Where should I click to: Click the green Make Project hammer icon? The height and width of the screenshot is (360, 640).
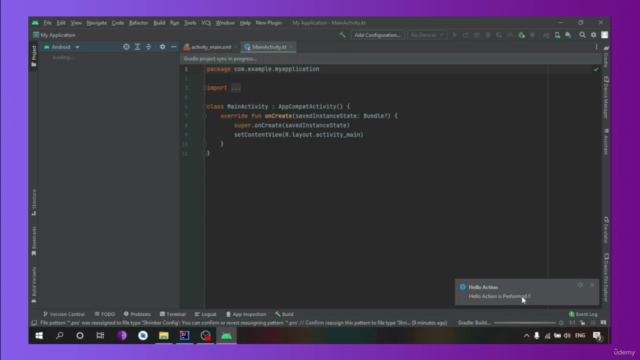pos(342,35)
